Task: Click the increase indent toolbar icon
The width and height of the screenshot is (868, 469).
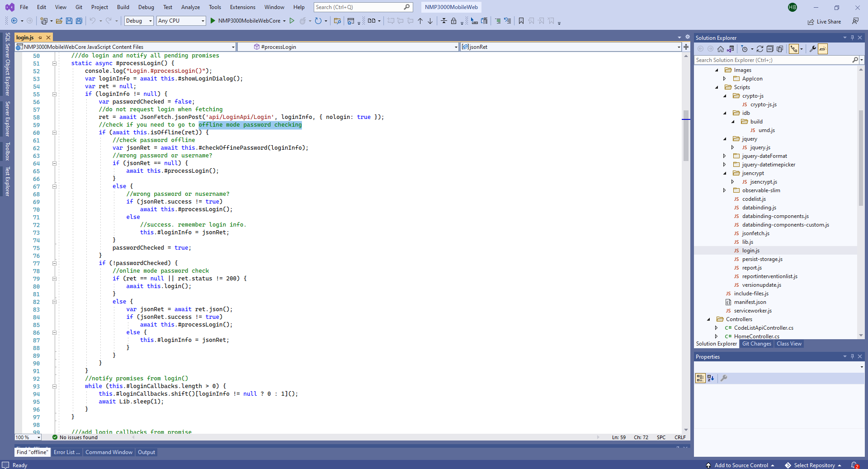Action: point(498,21)
